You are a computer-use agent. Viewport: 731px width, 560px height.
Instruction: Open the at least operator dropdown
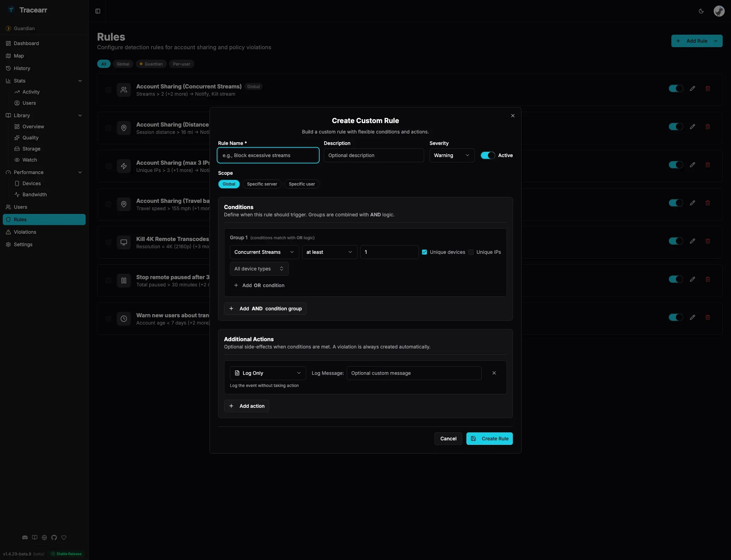pos(329,252)
